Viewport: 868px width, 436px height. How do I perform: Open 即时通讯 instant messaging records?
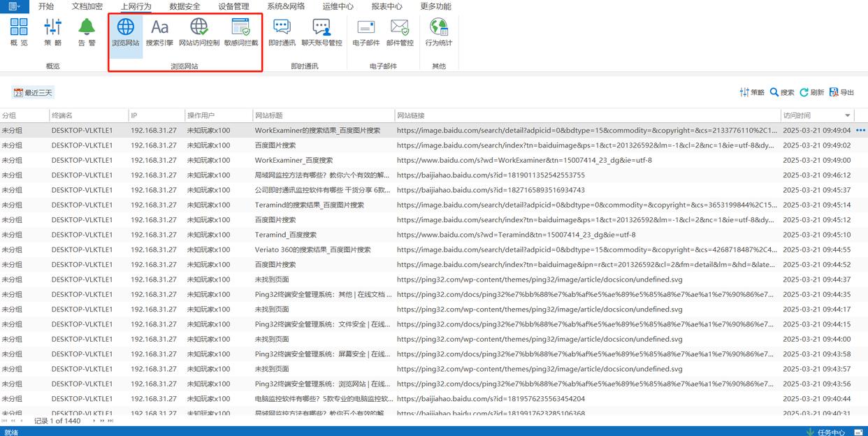[x=282, y=32]
